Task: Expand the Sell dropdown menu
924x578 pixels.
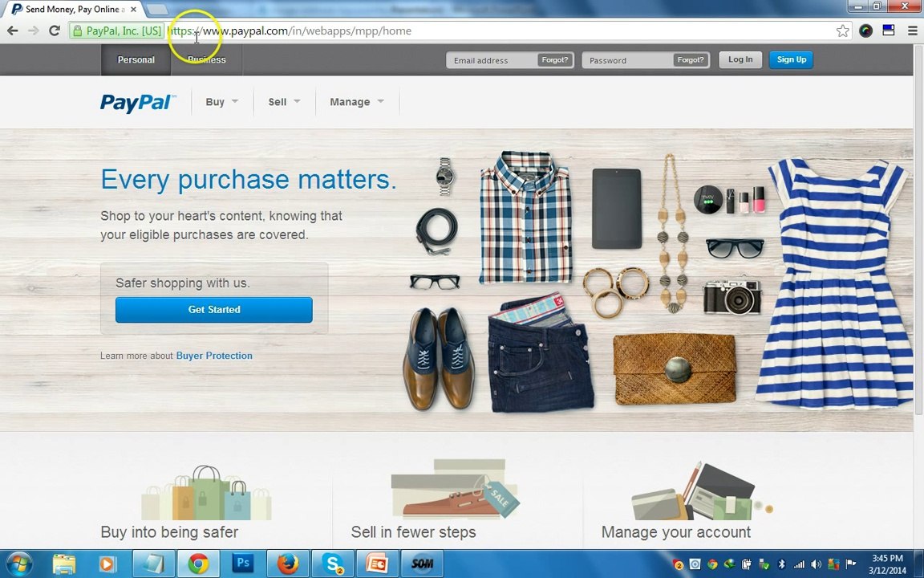Action: (284, 102)
